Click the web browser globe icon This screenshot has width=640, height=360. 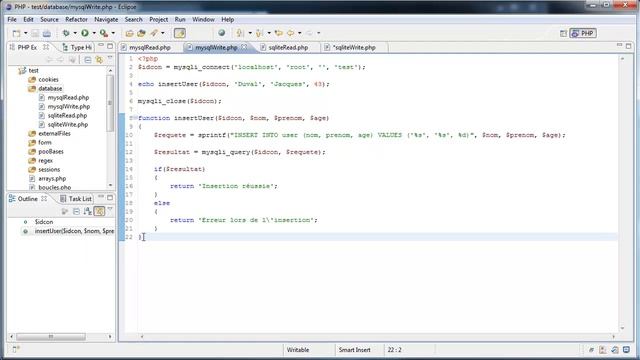(221, 33)
